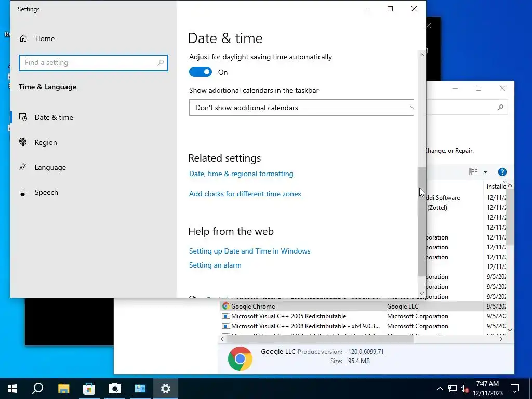
Task: Click search icon in Programs window search box
Action: click(500, 108)
